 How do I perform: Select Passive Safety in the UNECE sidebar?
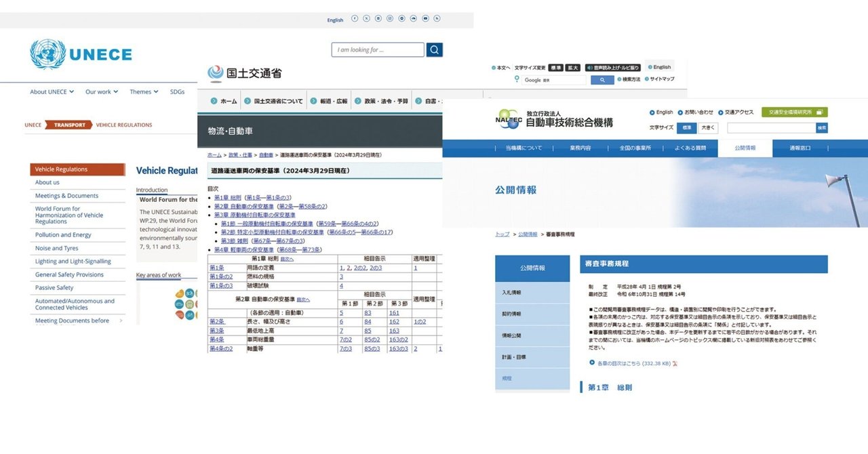pyautogui.click(x=54, y=287)
